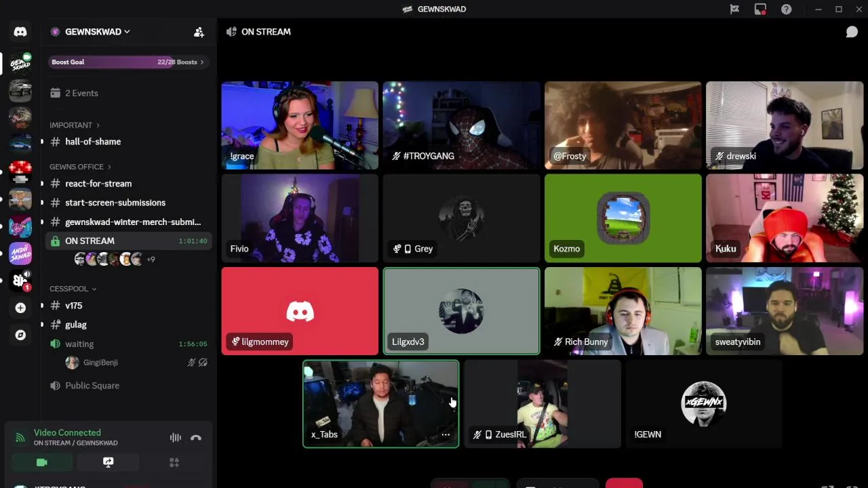868x488 pixels.
Task: Open react-for-stream channel
Action: click(x=98, y=184)
